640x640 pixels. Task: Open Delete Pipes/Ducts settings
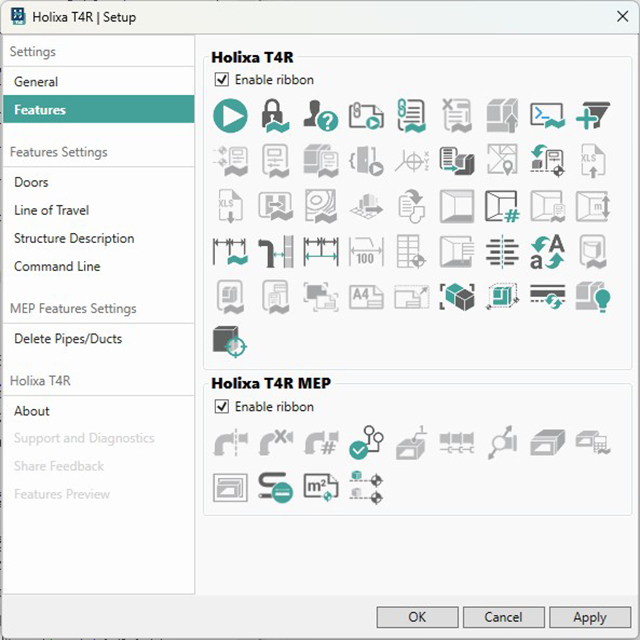[99, 339]
